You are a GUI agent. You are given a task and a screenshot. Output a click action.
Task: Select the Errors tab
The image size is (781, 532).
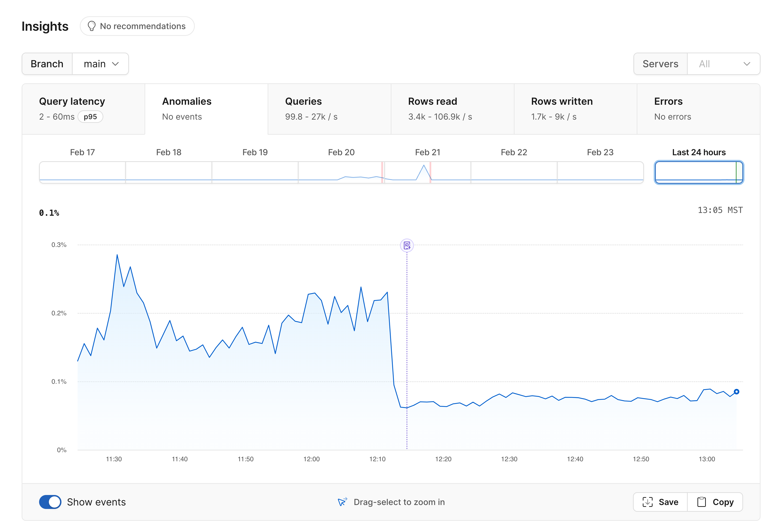point(698,109)
